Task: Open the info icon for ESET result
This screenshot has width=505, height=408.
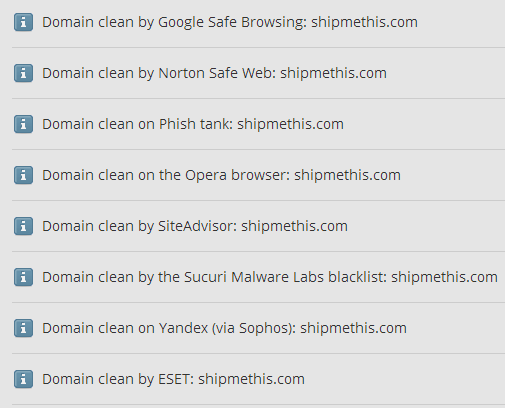Action: pos(23,379)
